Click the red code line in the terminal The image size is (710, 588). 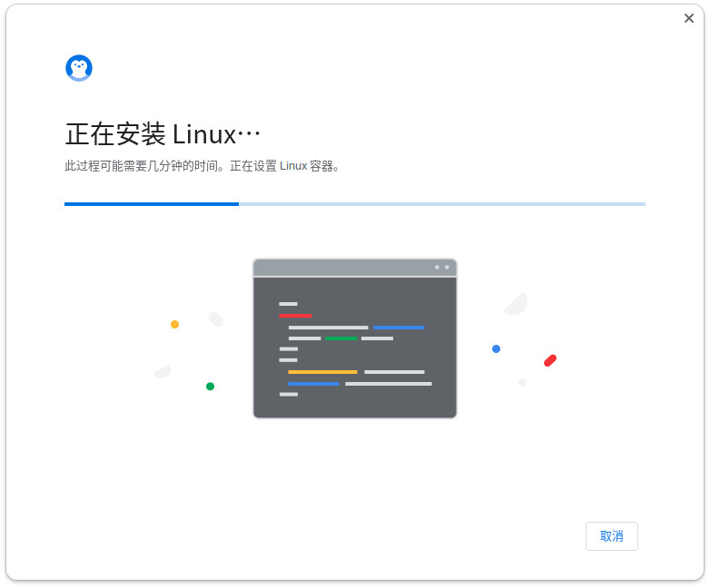(x=295, y=316)
